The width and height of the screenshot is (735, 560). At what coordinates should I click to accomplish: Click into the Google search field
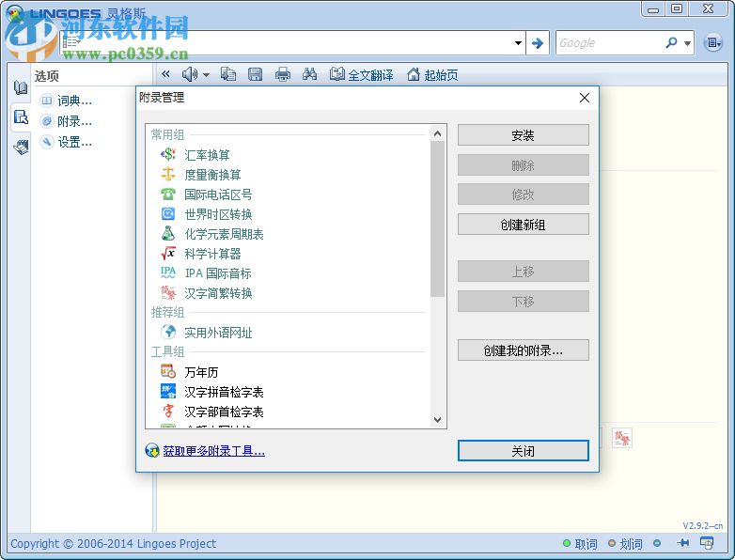tap(609, 43)
